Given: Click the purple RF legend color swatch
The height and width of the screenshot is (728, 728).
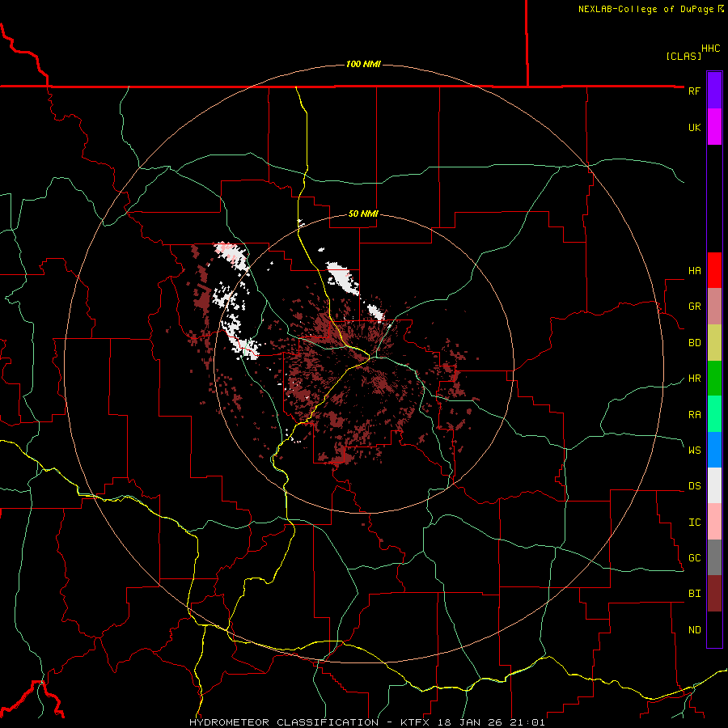Looking at the screenshot, I should coord(714,91).
